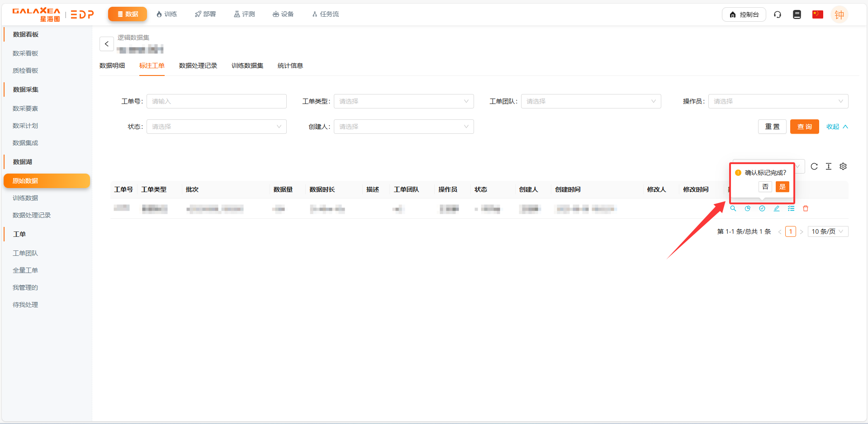Open the 10 条/页 page size dropdown
Viewport: 868px width, 424px height.
(x=828, y=231)
